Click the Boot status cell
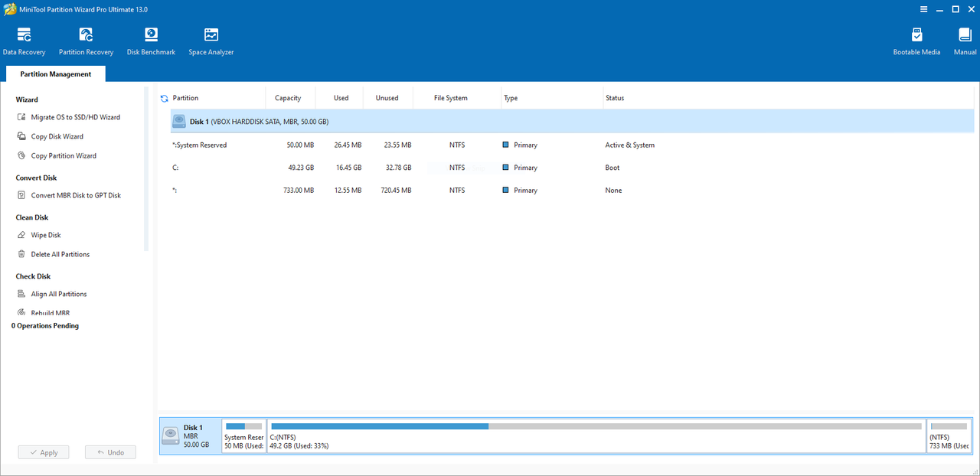The image size is (980, 476). [x=612, y=168]
